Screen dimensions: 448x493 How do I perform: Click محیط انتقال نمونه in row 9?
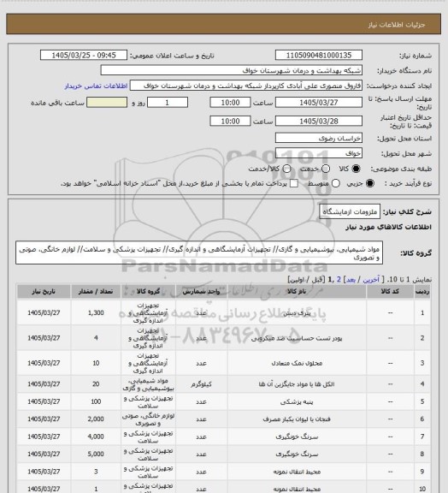[297, 472]
